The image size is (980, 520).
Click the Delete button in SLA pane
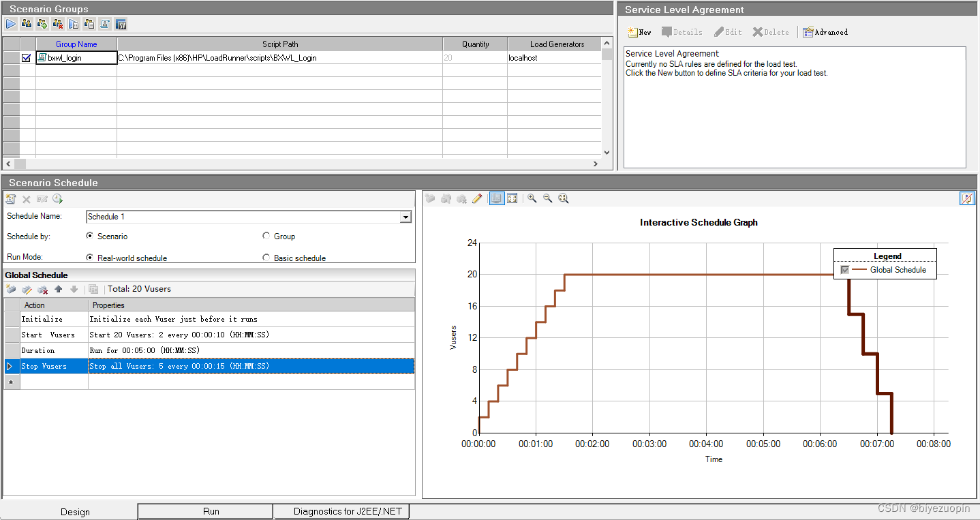click(771, 32)
